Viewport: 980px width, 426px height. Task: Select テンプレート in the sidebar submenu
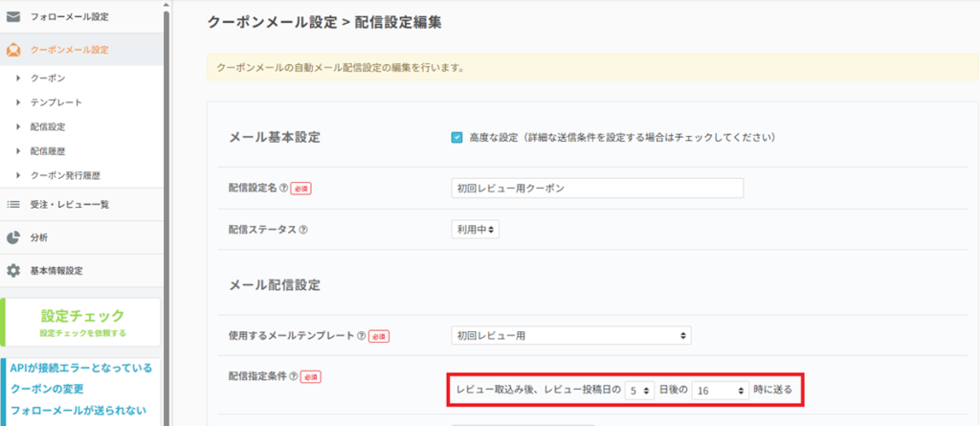pos(56,101)
